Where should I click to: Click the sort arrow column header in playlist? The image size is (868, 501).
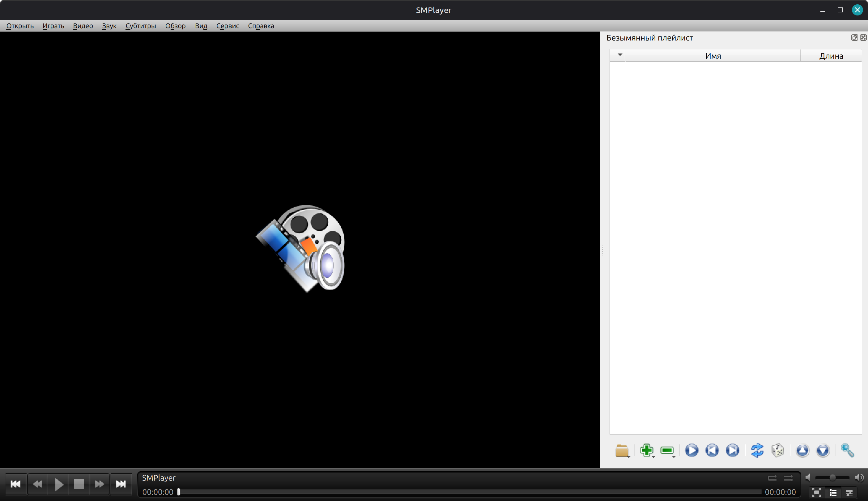[x=618, y=55]
